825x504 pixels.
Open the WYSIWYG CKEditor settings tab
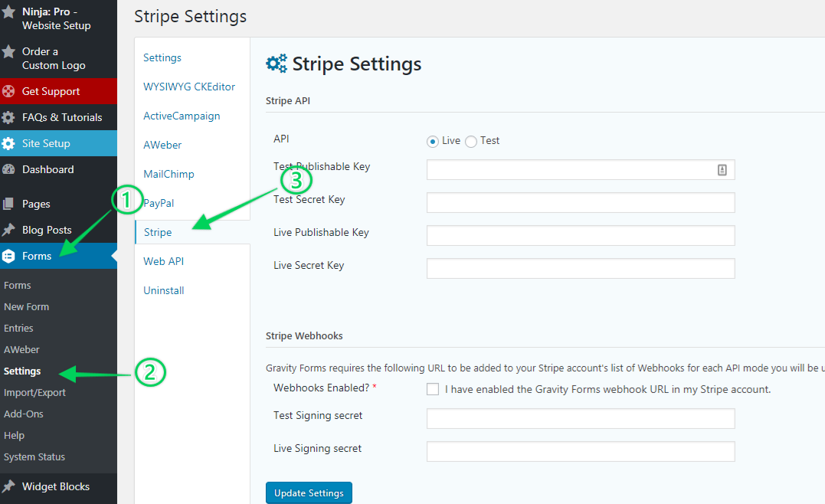coord(189,87)
